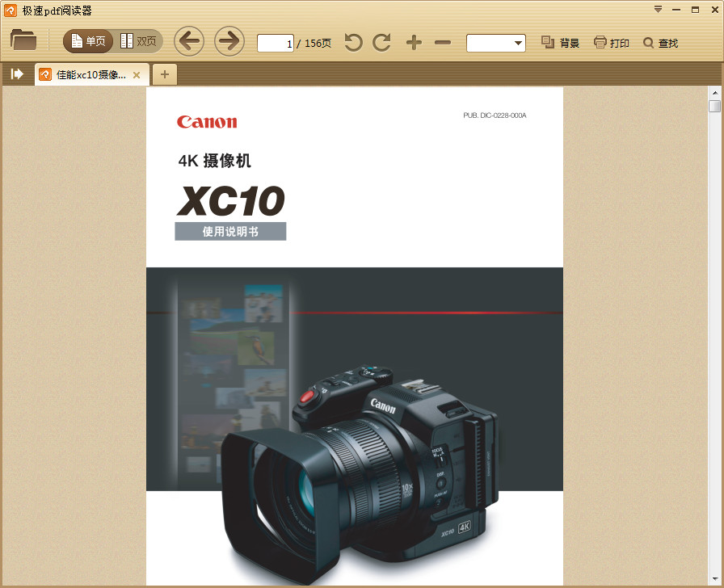Open a file with the folder icon
Viewport: 724px width, 588px height.
(x=23, y=40)
